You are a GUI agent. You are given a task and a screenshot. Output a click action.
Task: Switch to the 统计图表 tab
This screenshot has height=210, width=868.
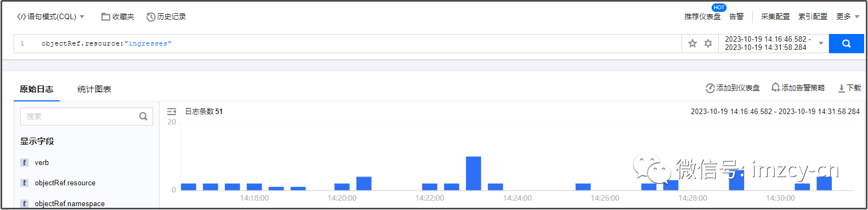[94, 89]
